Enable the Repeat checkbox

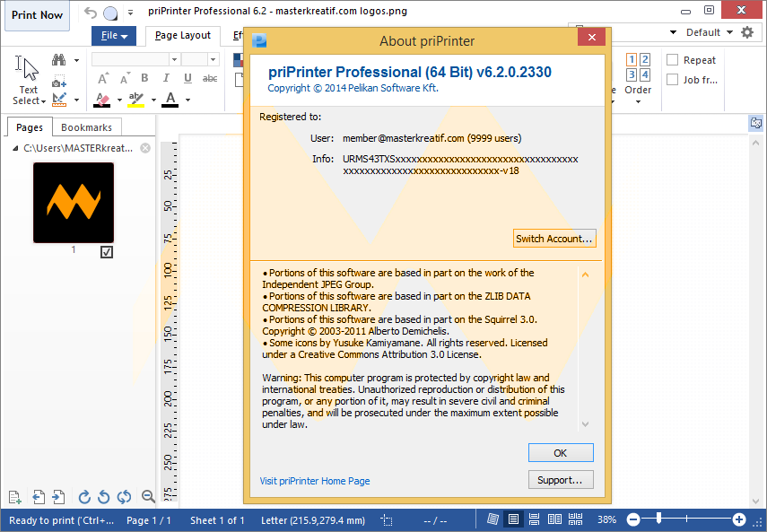point(673,59)
